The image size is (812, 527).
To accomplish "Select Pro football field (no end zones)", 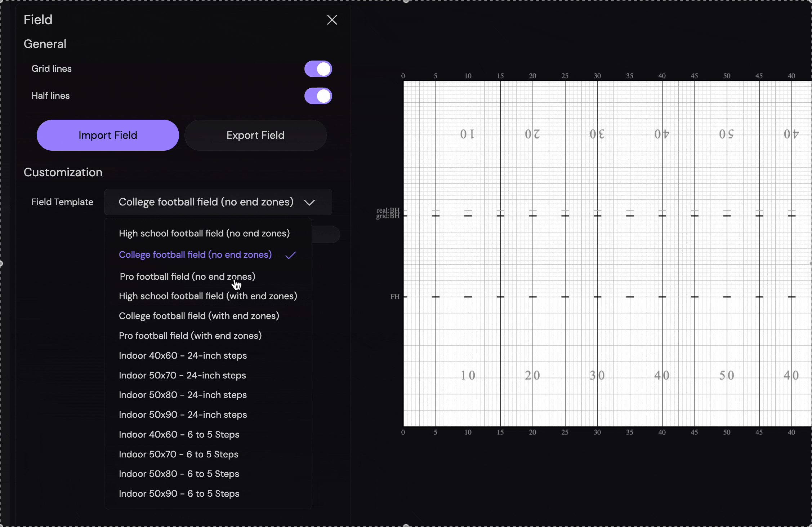I will pyautogui.click(x=187, y=276).
